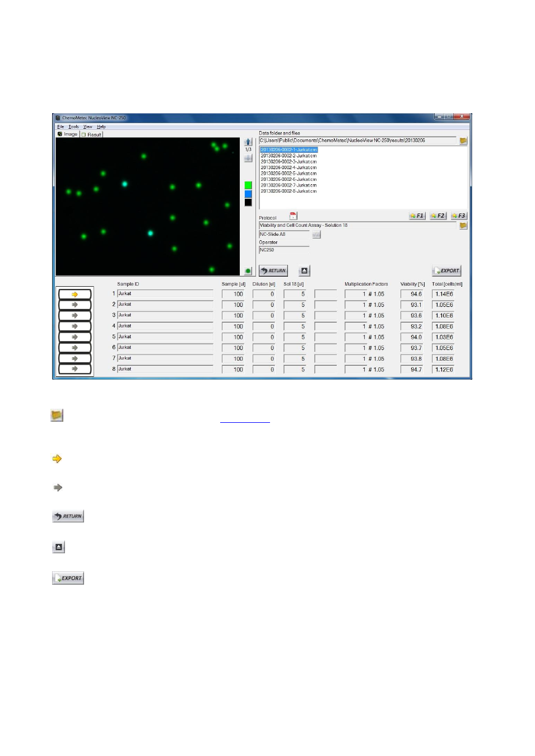This screenshot has width=535, height=756.
Task: Open the data folder browse icon
Action: pyautogui.click(x=463, y=141)
